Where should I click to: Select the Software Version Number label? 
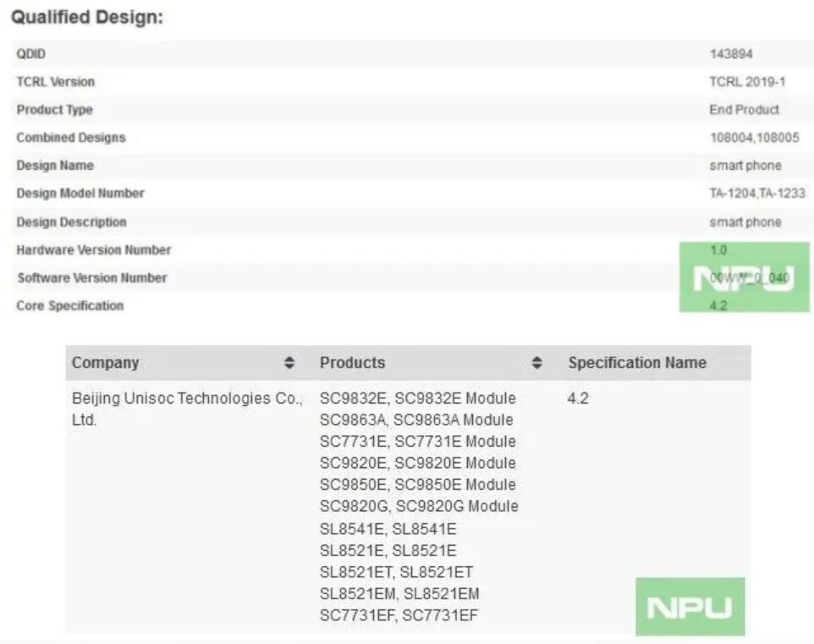[x=92, y=278]
